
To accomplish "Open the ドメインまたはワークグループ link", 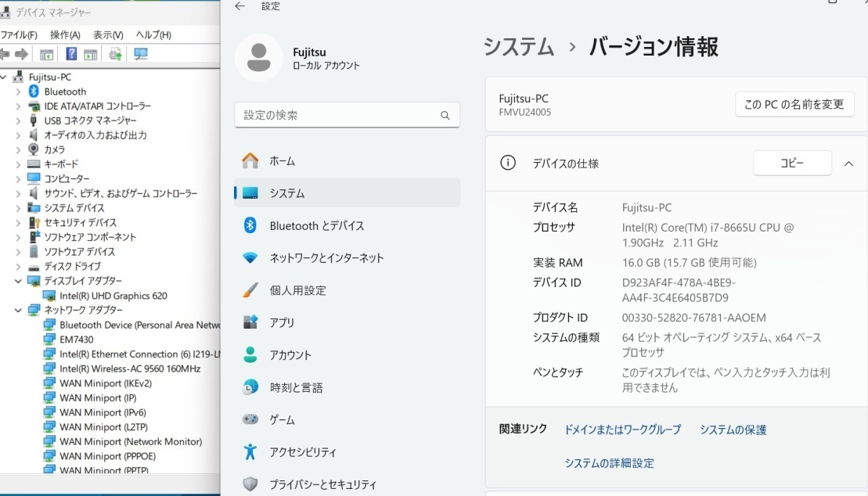I will coord(623,430).
